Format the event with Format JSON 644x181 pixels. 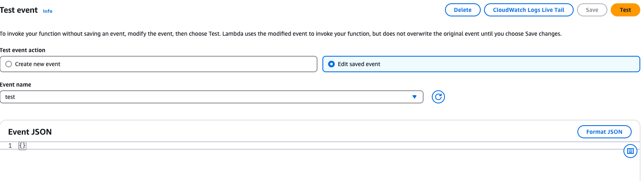coord(604,132)
